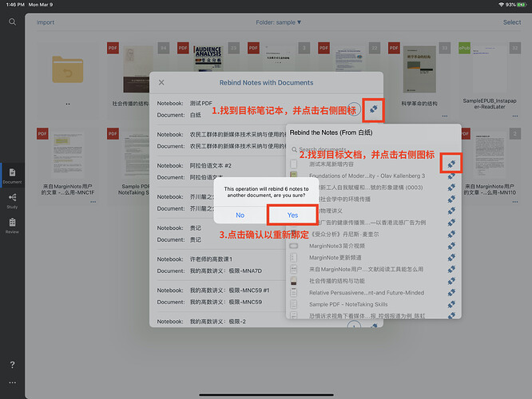Open the ...么用-MN110 article thumbnail

(x=490, y=156)
